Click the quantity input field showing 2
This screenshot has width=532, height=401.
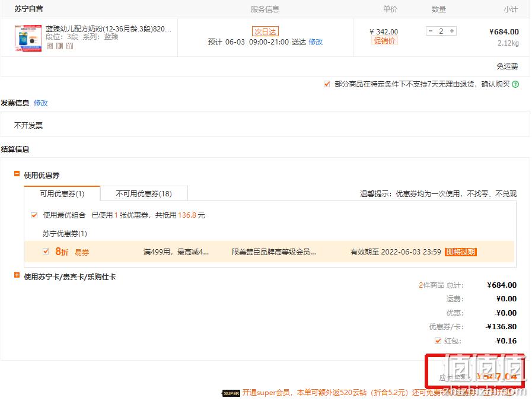point(441,31)
